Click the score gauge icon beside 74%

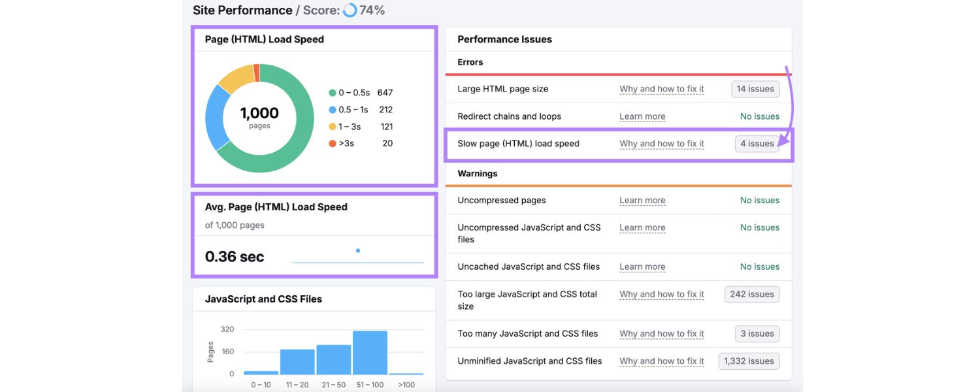(x=349, y=10)
